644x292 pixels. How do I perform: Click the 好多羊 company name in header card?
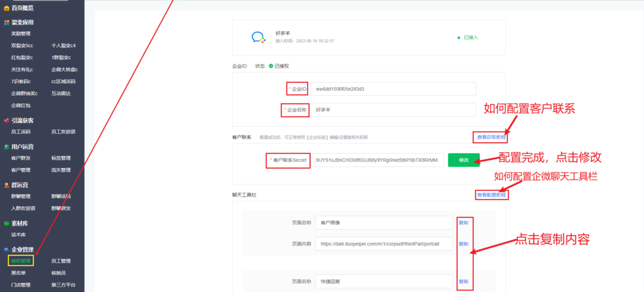pos(283,33)
